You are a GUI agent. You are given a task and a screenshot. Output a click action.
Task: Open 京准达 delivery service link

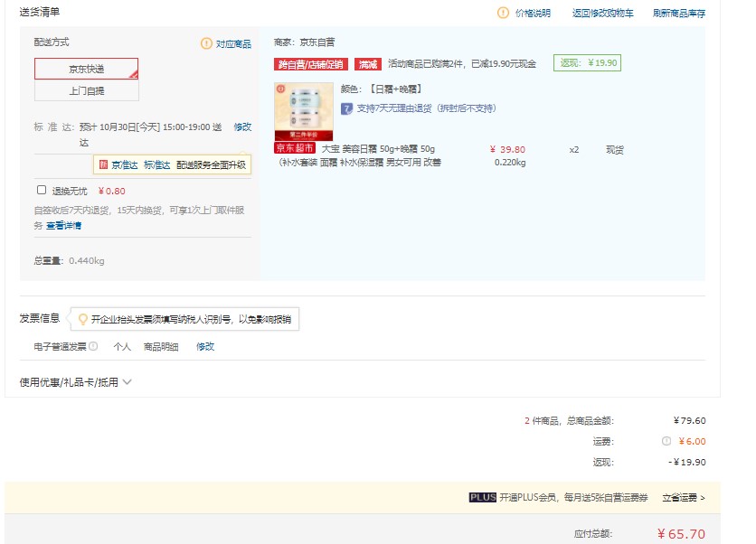tap(125, 164)
